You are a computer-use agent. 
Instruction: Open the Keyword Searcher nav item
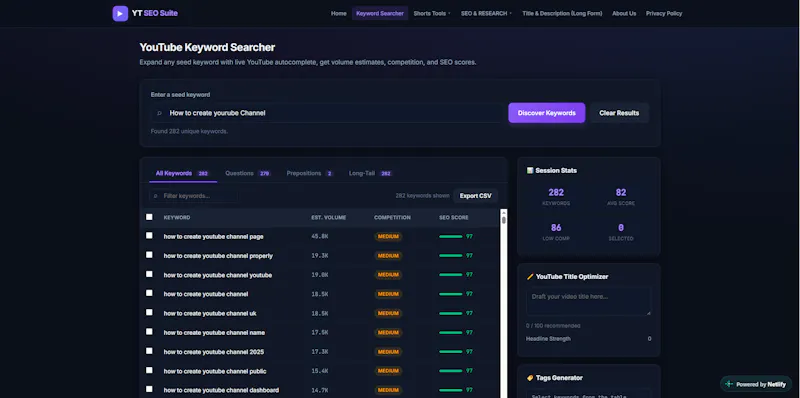click(380, 14)
